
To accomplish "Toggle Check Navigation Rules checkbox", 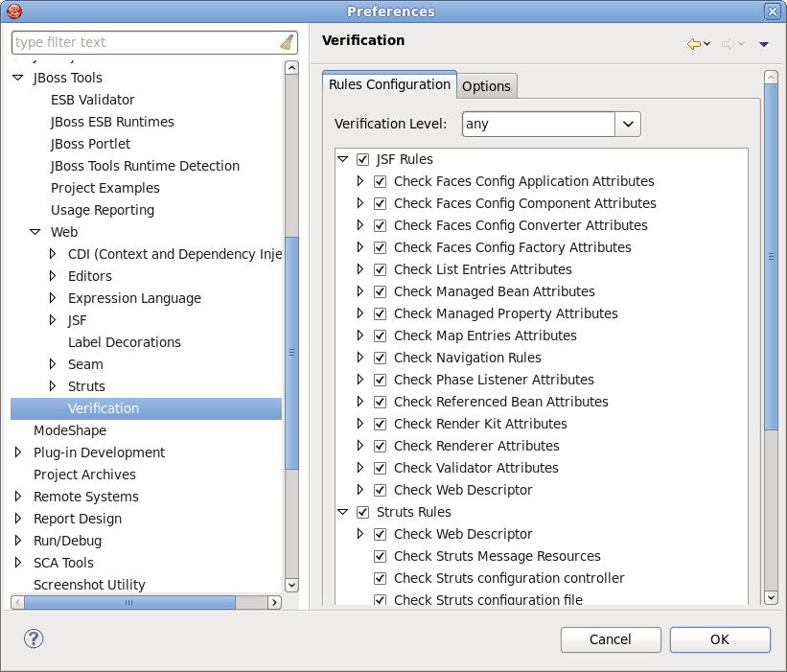I will pos(380,358).
